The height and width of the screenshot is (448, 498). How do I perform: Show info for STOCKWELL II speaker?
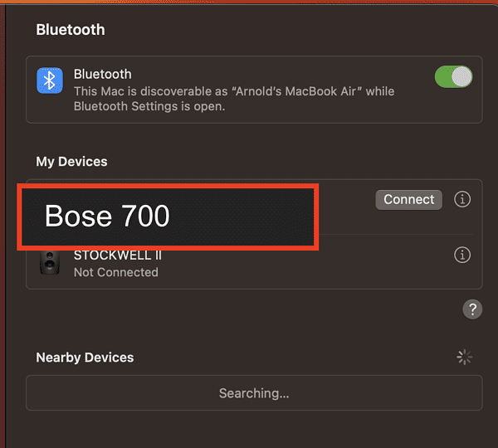point(462,256)
